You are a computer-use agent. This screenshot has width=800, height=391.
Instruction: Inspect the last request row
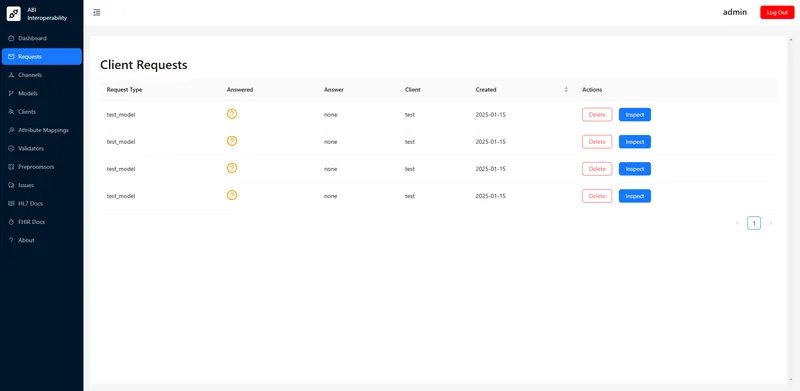(x=635, y=196)
